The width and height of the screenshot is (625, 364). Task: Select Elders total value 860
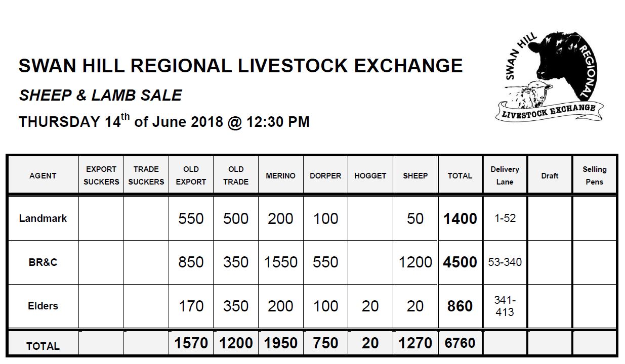(x=460, y=306)
